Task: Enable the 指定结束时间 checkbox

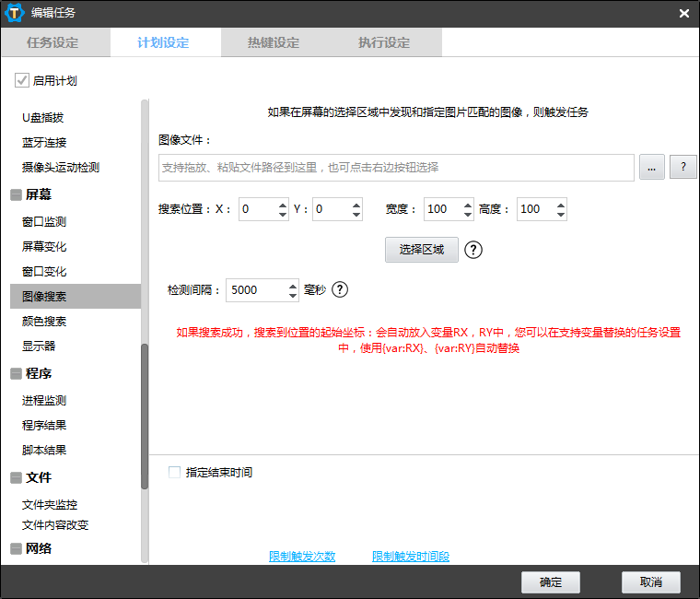Action: (x=175, y=472)
